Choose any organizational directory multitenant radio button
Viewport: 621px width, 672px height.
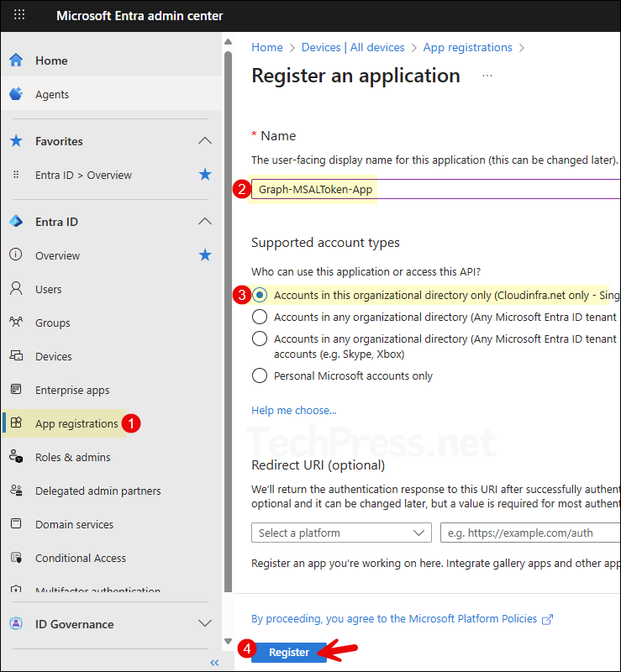pos(260,317)
